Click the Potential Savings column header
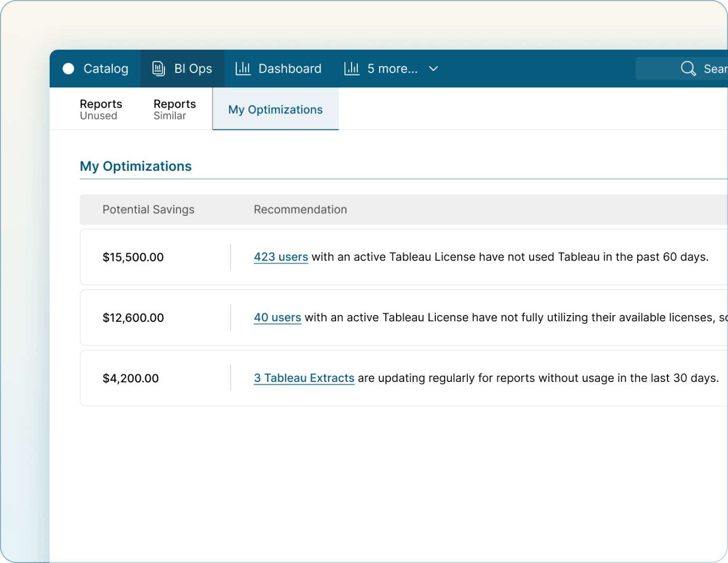This screenshot has height=563, width=728. [148, 209]
